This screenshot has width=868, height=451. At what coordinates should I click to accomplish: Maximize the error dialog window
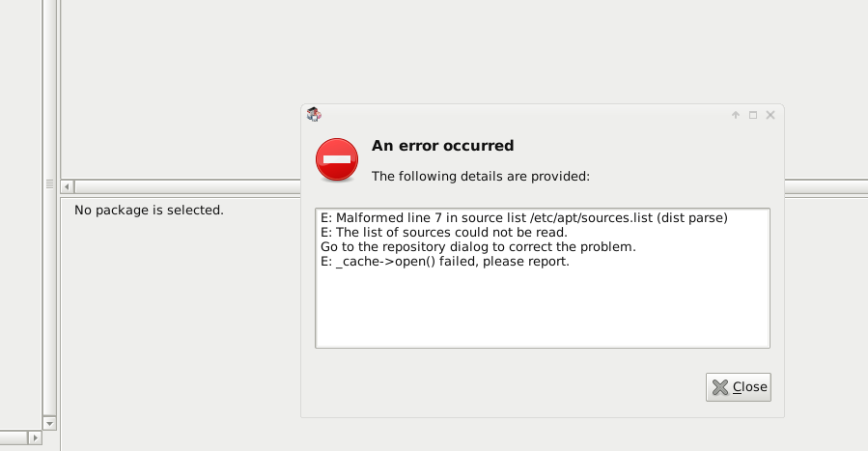click(x=753, y=115)
